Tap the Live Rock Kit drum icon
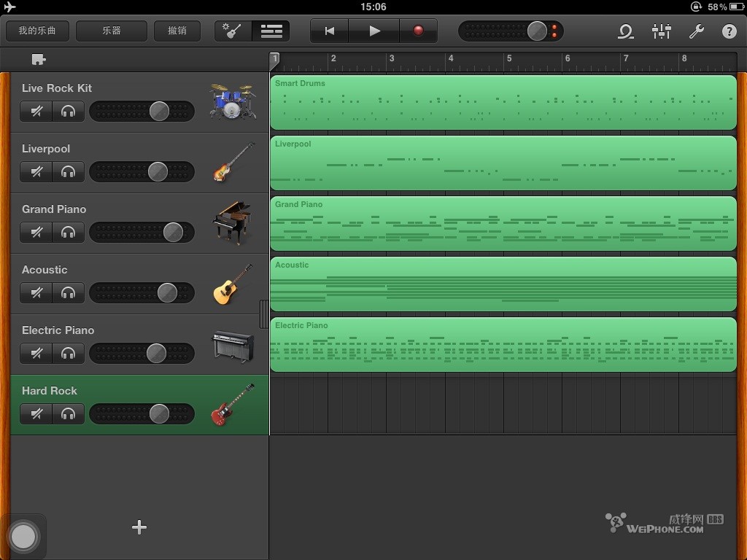747x560 pixels. point(232,102)
